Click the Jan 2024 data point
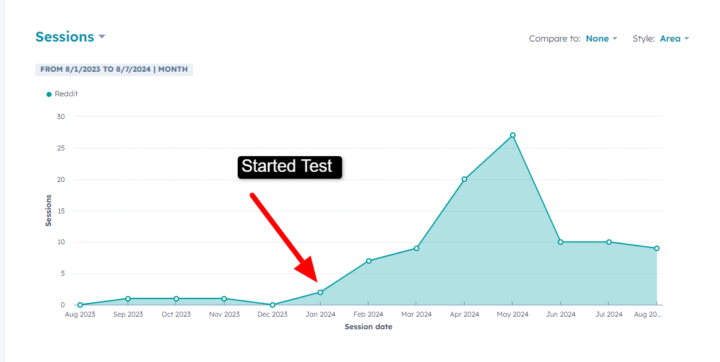This screenshot has width=720, height=362. 321,292
